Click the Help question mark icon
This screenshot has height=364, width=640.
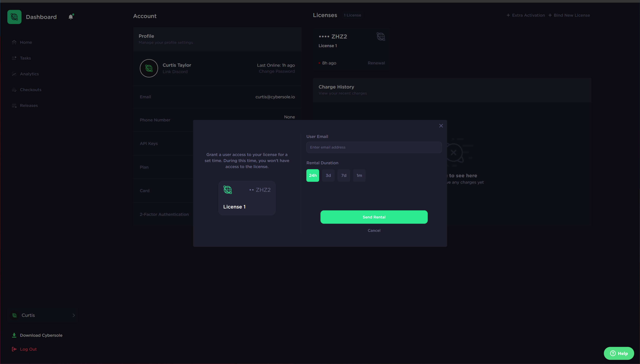pos(612,353)
